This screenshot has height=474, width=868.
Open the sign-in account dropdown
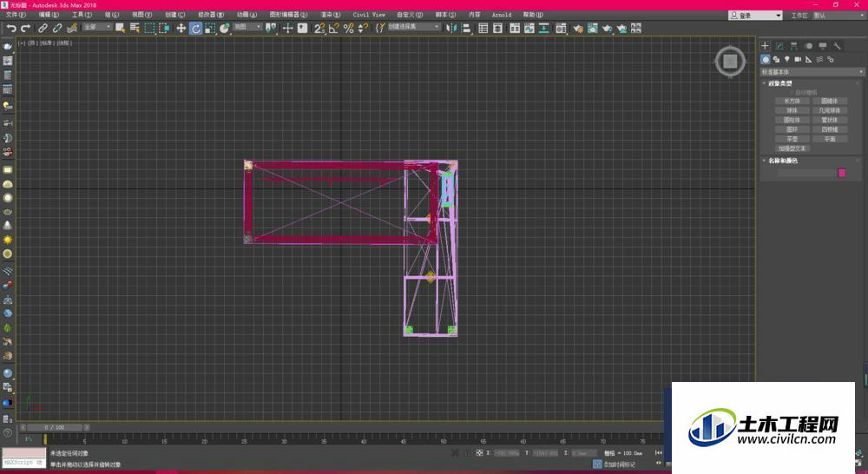click(756, 16)
